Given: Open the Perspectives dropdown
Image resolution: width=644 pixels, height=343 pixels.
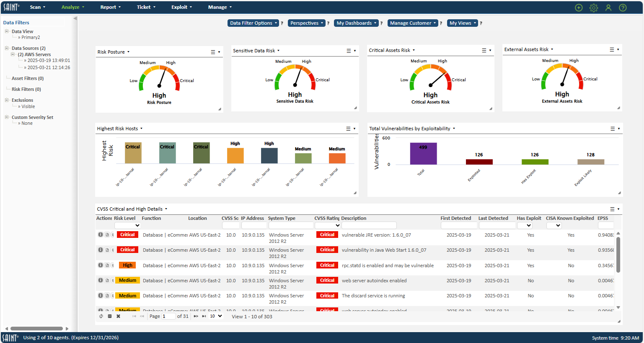Looking at the screenshot, I should [306, 23].
